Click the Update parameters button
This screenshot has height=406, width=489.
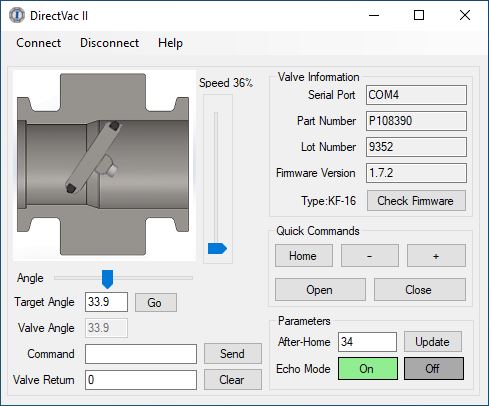433,342
